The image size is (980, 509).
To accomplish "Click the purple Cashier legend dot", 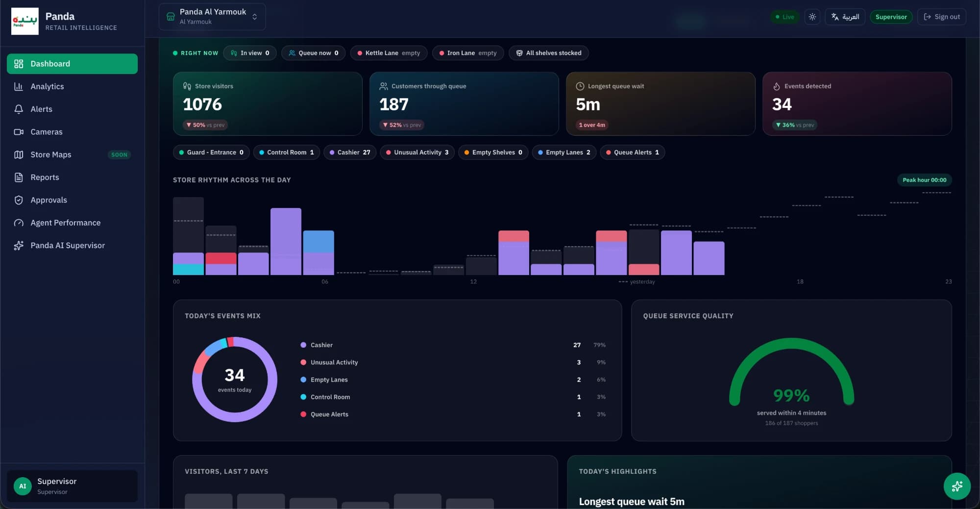I will (x=303, y=345).
